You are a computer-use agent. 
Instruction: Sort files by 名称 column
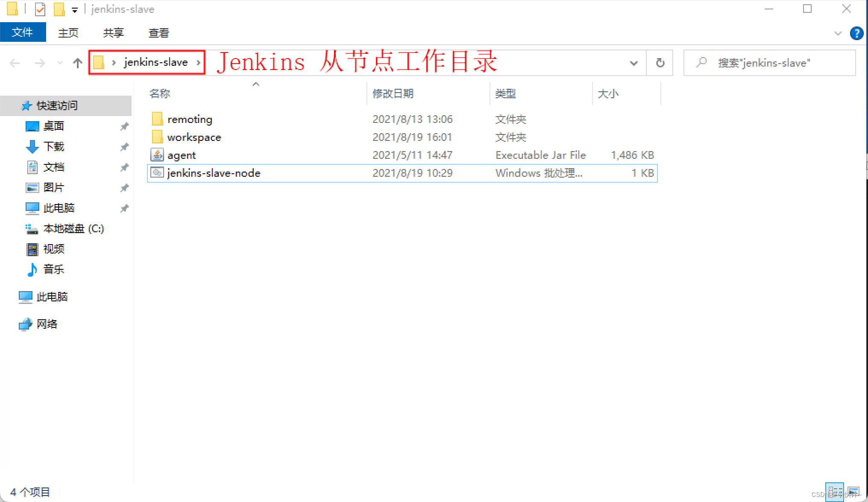coord(160,93)
